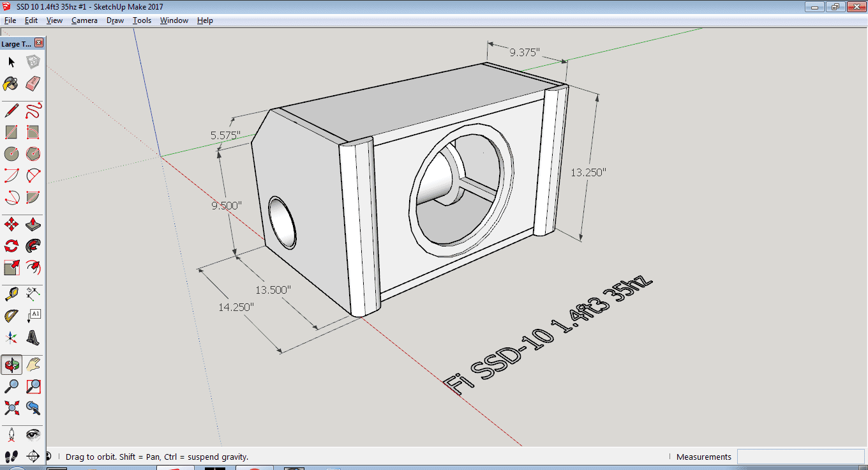Viewport: 868px width, 470px height.
Task: Click the Make Component tool
Action: [33, 62]
